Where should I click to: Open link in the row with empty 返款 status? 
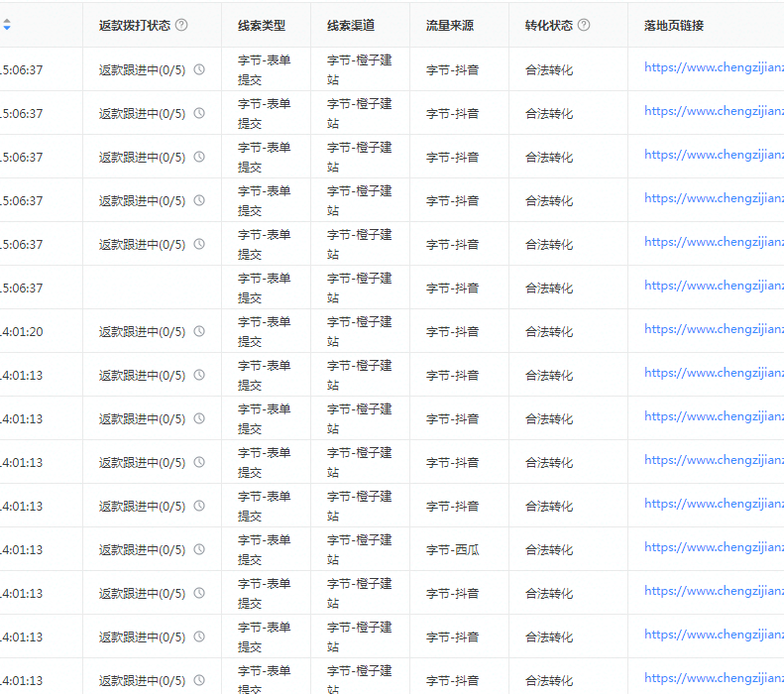tap(713, 286)
